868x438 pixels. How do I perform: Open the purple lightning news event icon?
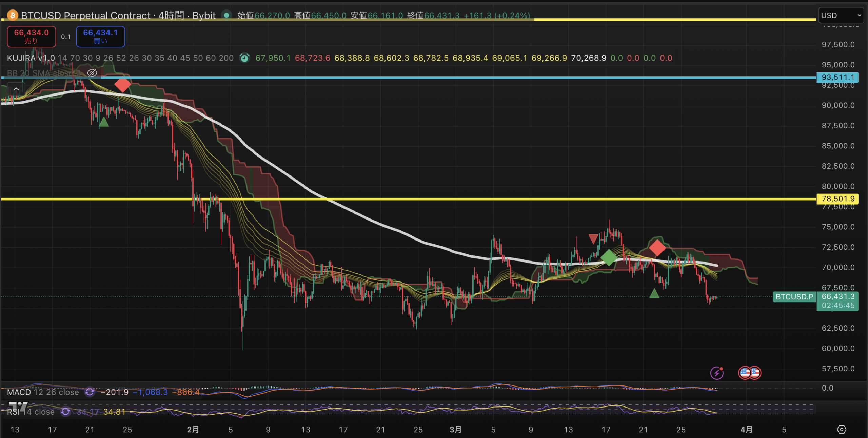(x=717, y=373)
